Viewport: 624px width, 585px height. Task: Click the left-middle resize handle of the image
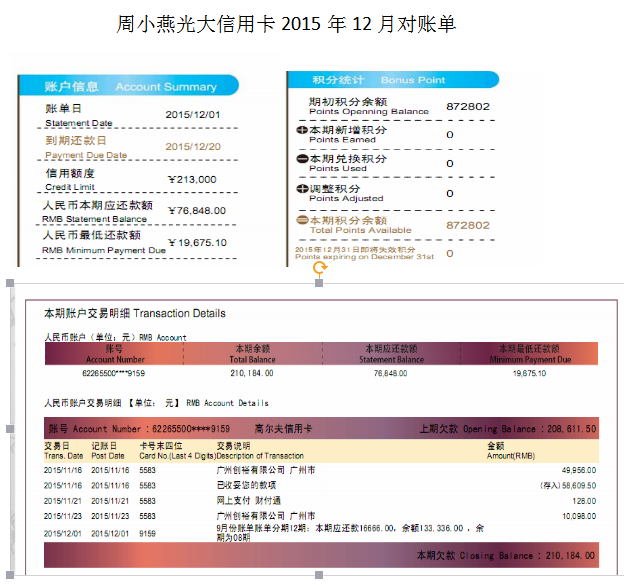point(11,429)
